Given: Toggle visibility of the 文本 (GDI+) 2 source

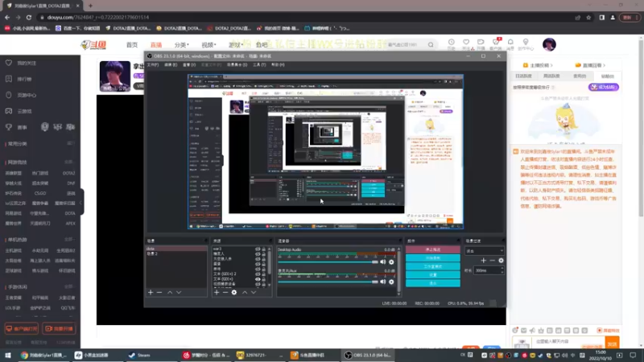Looking at the screenshot, I should click(258, 274).
